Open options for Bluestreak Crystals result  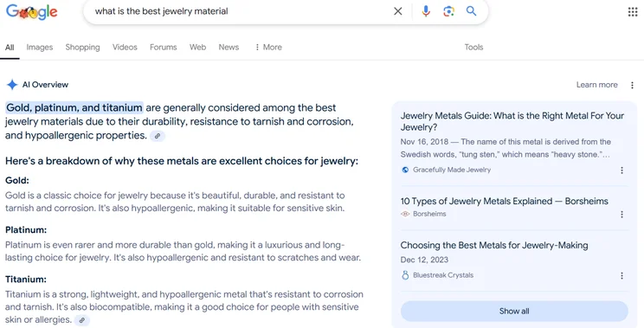621,275
